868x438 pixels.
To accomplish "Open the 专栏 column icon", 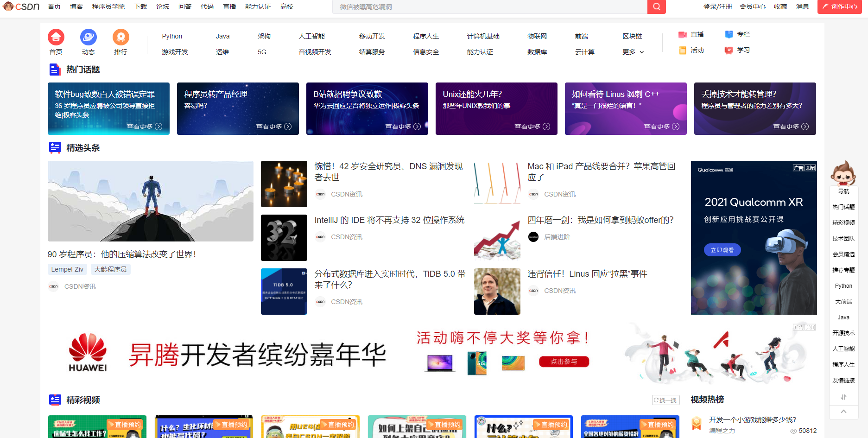I will [729, 34].
